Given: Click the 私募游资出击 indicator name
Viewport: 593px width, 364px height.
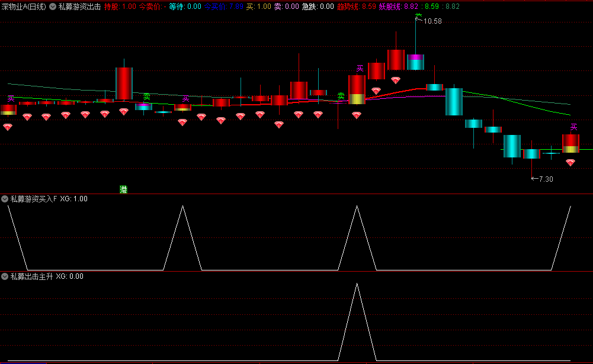Looking at the screenshot, I should pos(79,7).
